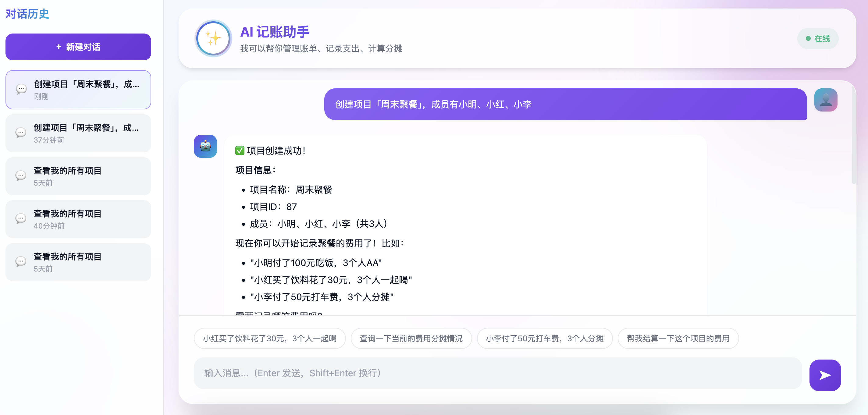
Task: Choose suggestion 查询一下当前的费用分摊情况
Action: point(411,338)
